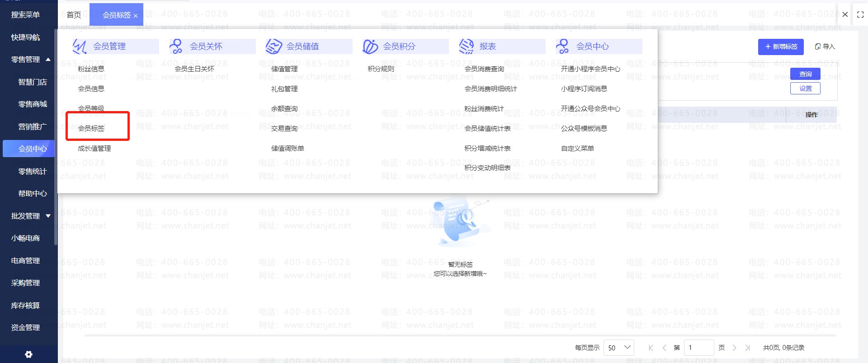Screen dimensions: 868x363
Task: Open 营销推广 in the sidebar
Action: 33,126
